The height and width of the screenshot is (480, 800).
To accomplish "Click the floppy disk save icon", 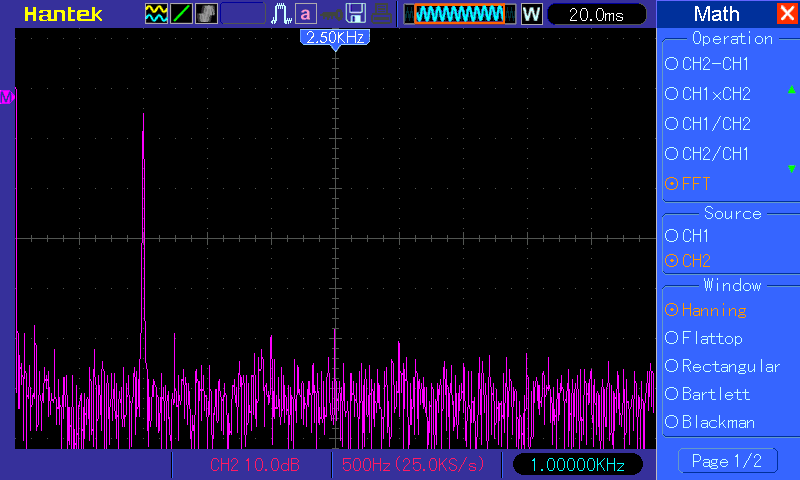I will [356, 14].
